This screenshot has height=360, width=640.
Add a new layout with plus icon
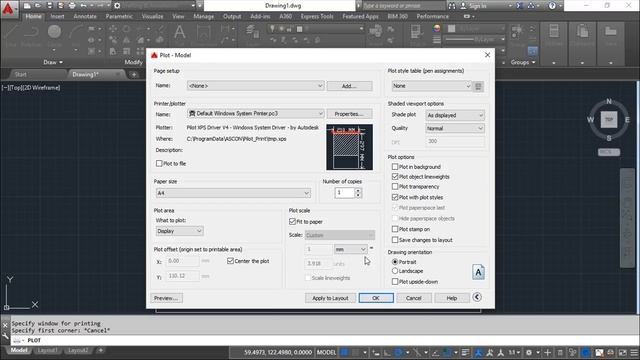(100, 350)
